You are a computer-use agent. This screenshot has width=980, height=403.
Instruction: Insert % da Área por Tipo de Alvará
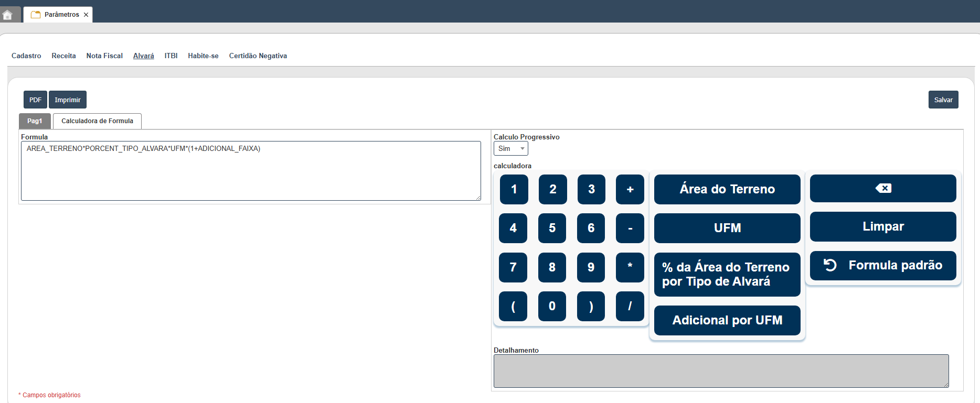727,275
